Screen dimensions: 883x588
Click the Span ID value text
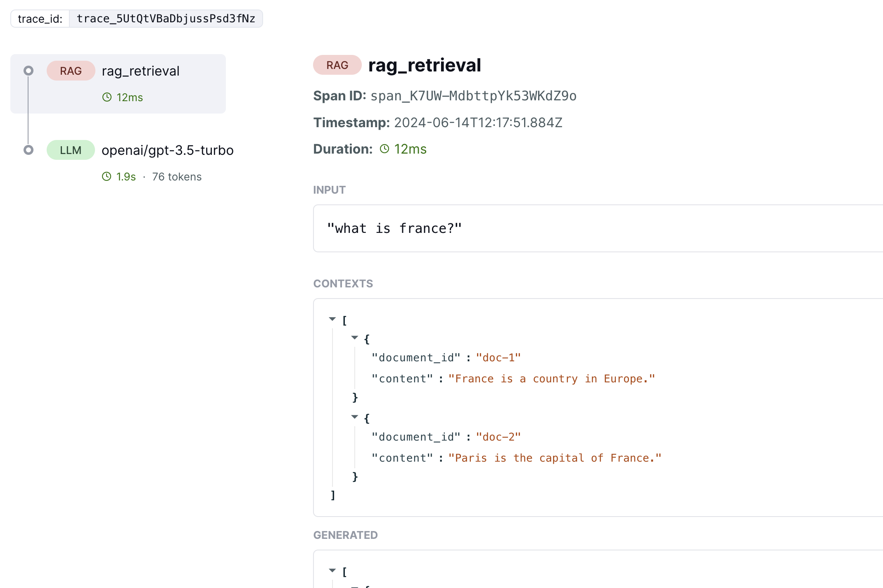(473, 96)
